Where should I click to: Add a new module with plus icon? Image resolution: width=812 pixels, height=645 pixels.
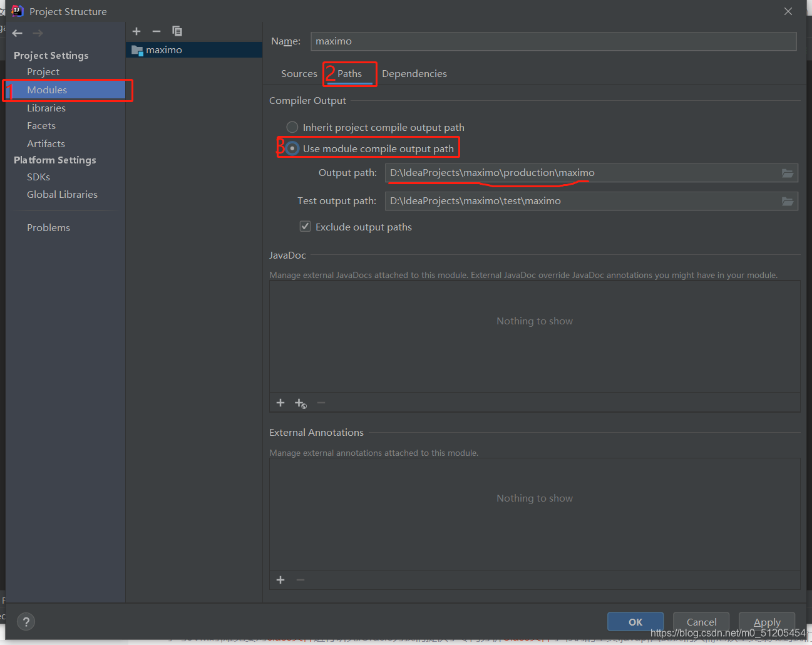(136, 31)
